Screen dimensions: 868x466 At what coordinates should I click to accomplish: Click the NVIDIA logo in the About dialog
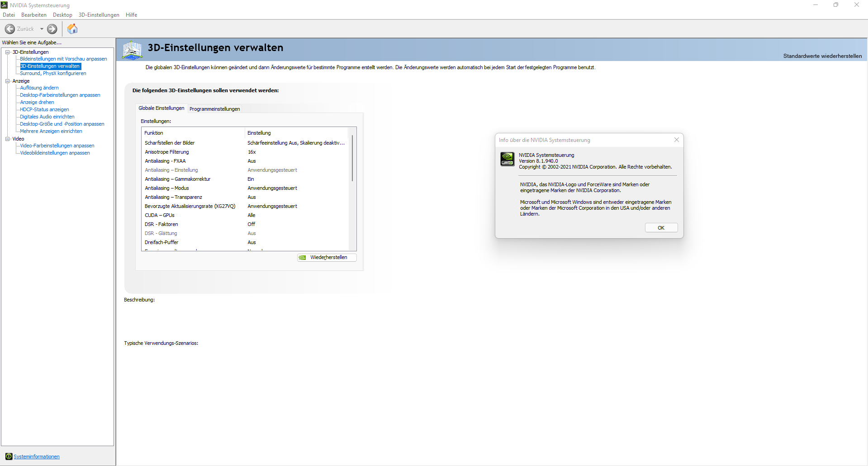click(507, 159)
